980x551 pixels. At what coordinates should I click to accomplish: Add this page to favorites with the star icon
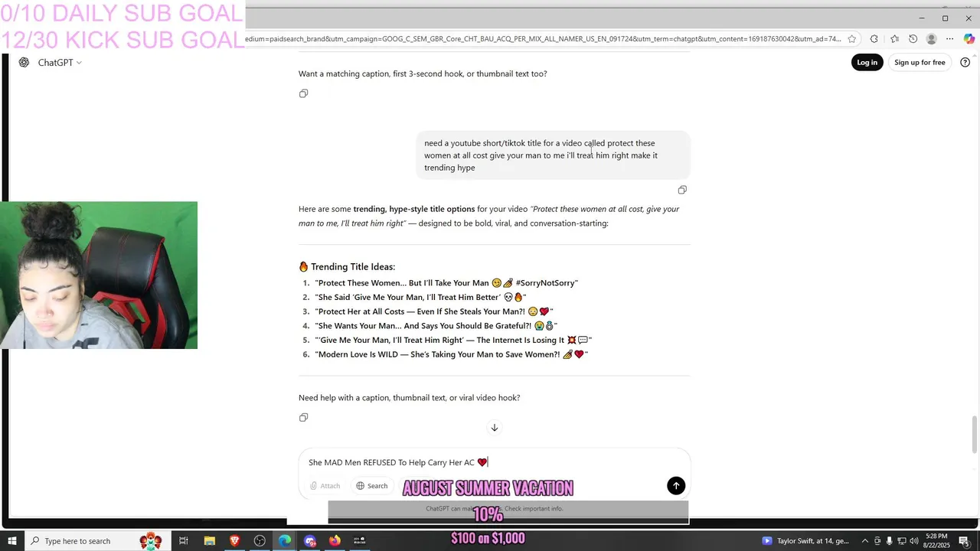(x=851, y=39)
